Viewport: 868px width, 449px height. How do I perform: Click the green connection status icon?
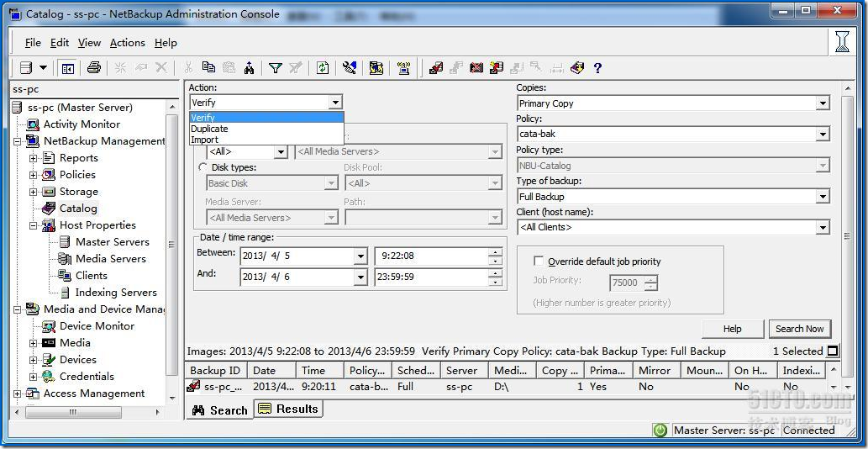[660, 431]
